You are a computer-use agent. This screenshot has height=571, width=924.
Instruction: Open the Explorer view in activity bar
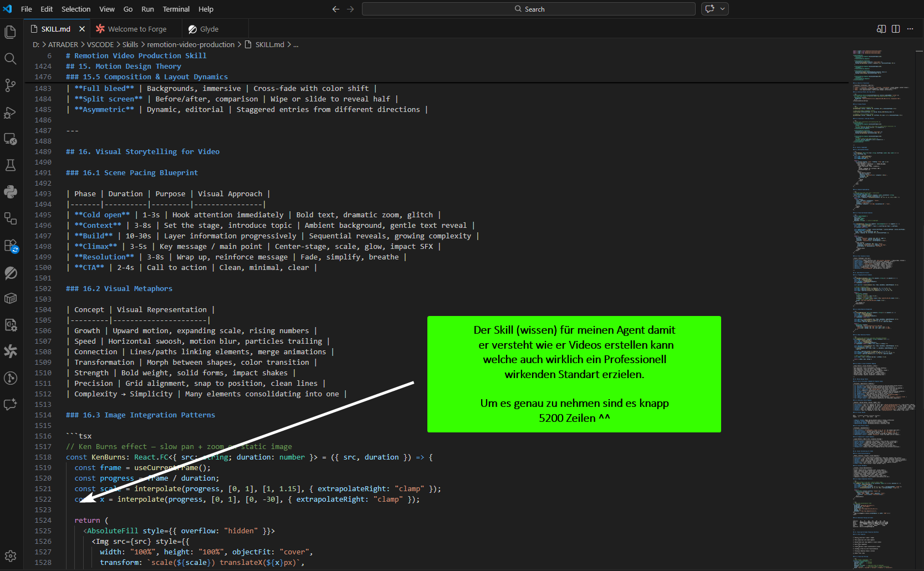(11, 32)
